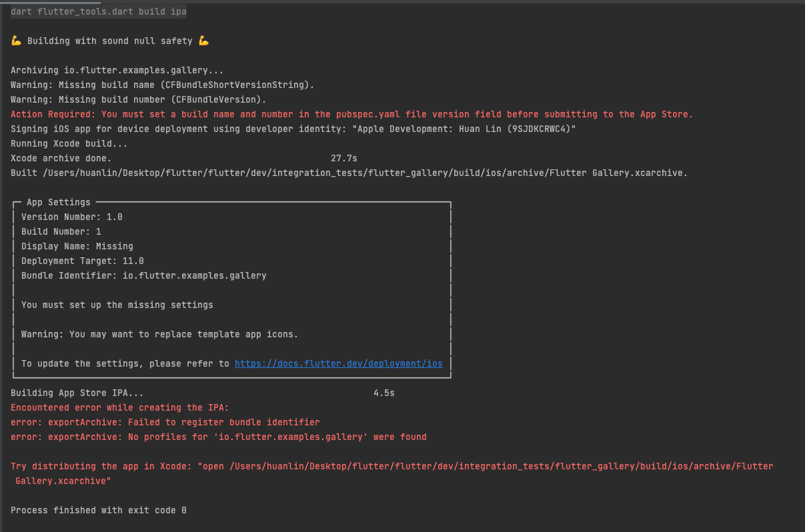Image resolution: width=805 pixels, height=532 pixels.
Task: Click the 'Building with sound null safety' line
Action: tap(110, 41)
